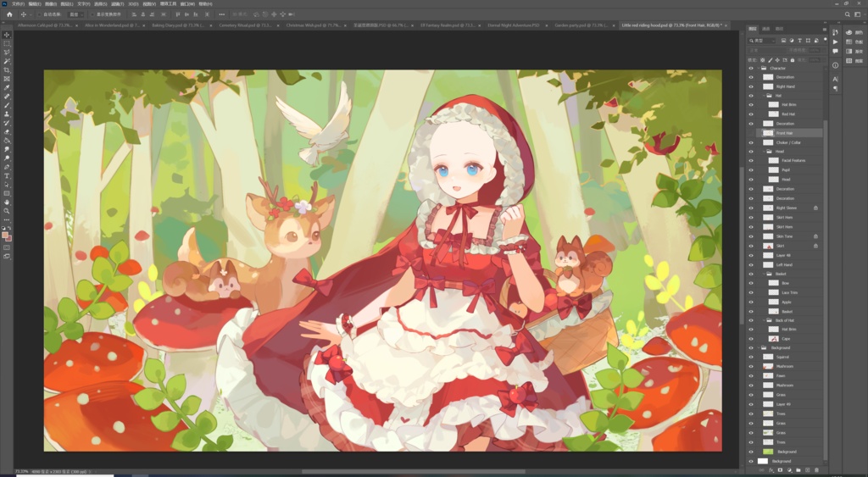Create a new layer with the plus icon
Screen dimensions: 868x477
807,470
